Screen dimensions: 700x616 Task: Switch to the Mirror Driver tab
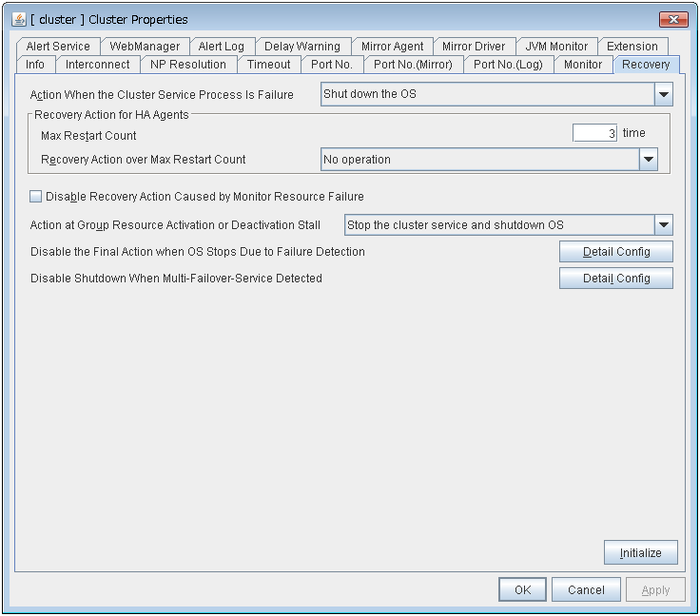tap(474, 47)
